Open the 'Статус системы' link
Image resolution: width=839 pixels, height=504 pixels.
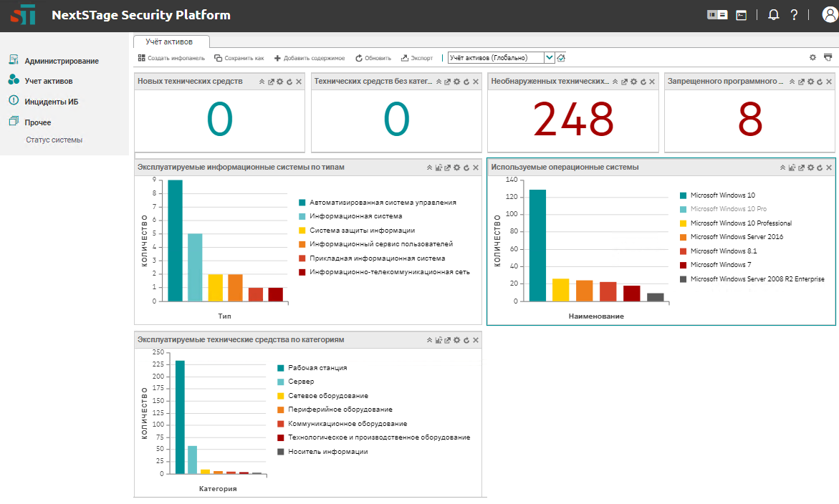(54, 140)
